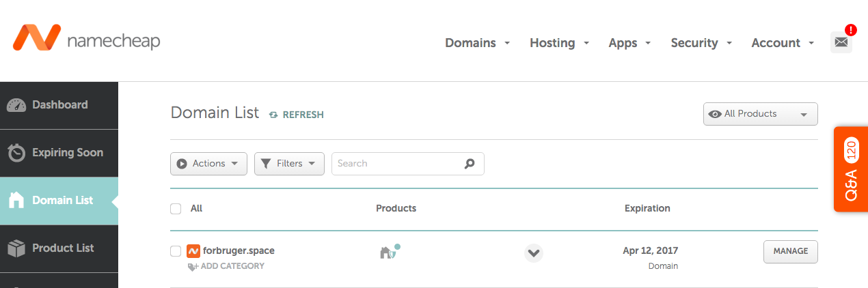Click the Namecheap logo
Image resolution: width=868 pixels, height=288 pixels.
(x=86, y=38)
